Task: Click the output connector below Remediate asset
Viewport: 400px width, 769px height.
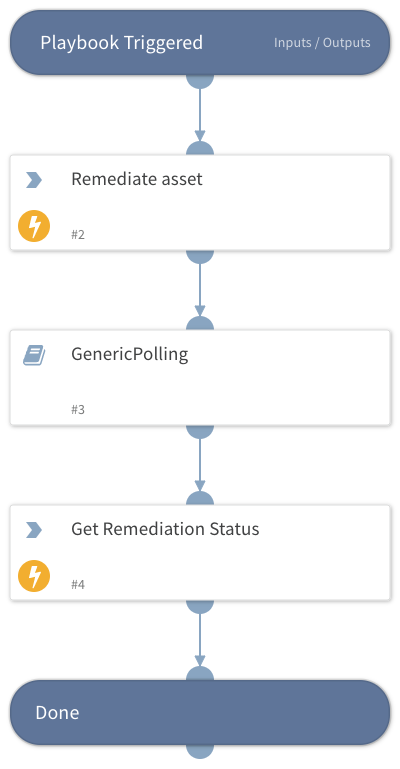Action: click(200, 257)
